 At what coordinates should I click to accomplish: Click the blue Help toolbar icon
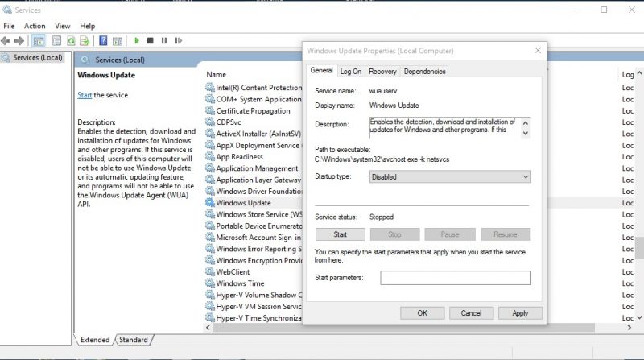tap(103, 41)
